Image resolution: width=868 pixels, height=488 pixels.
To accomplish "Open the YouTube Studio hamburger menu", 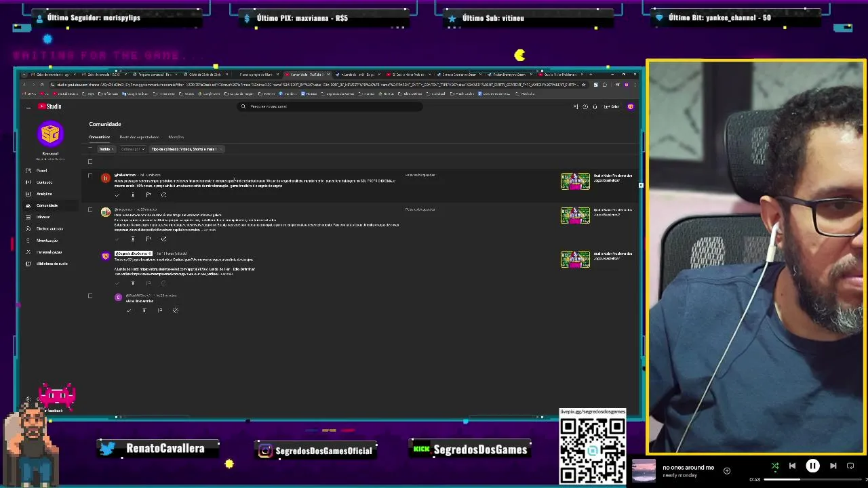I will 28,107.
